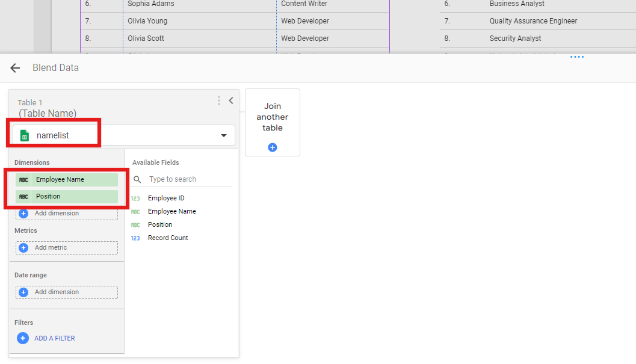Select the Employee Name dimension chip
Screen dimensions: 636x364
click(x=74, y=179)
